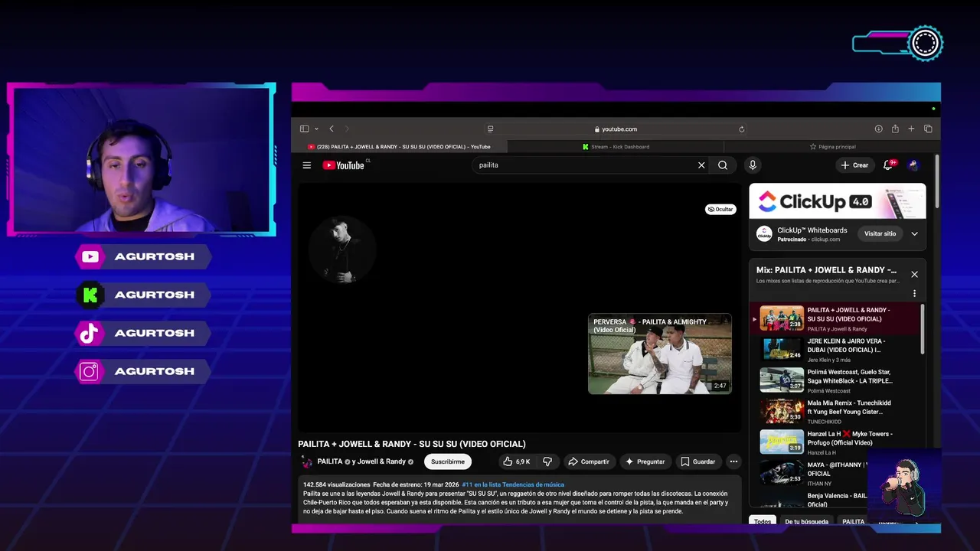Open the notifications bell
Screen dimensions: 980x551
click(888, 165)
